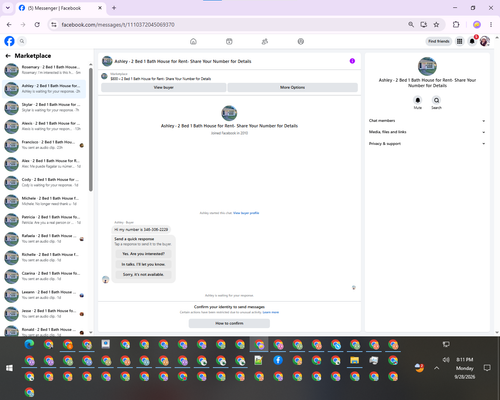Open the Facebook Home icon

pyautogui.click(x=193, y=41)
